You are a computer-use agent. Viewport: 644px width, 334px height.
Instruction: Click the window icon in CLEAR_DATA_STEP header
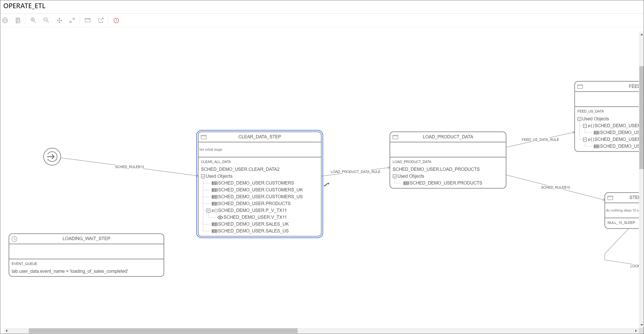point(204,137)
